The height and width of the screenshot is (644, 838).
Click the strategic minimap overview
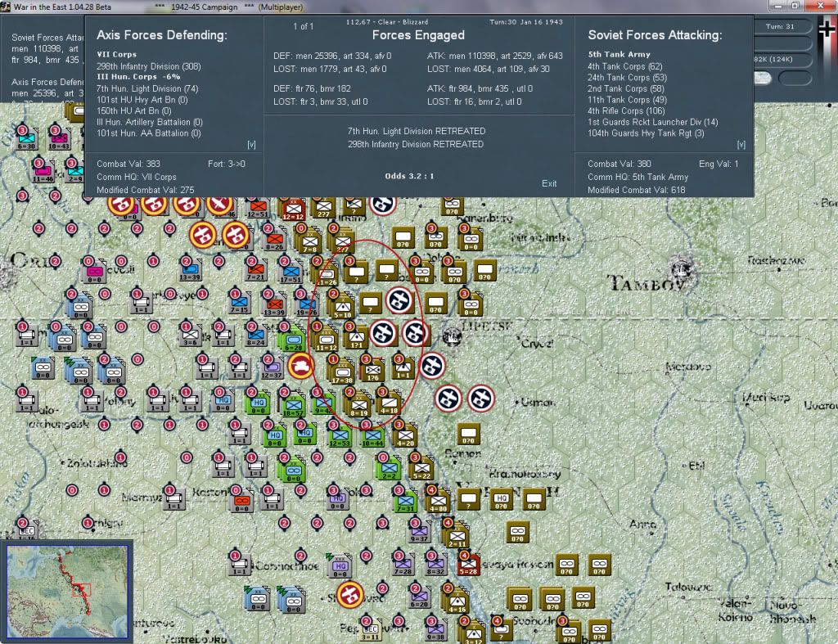tap(67, 590)
